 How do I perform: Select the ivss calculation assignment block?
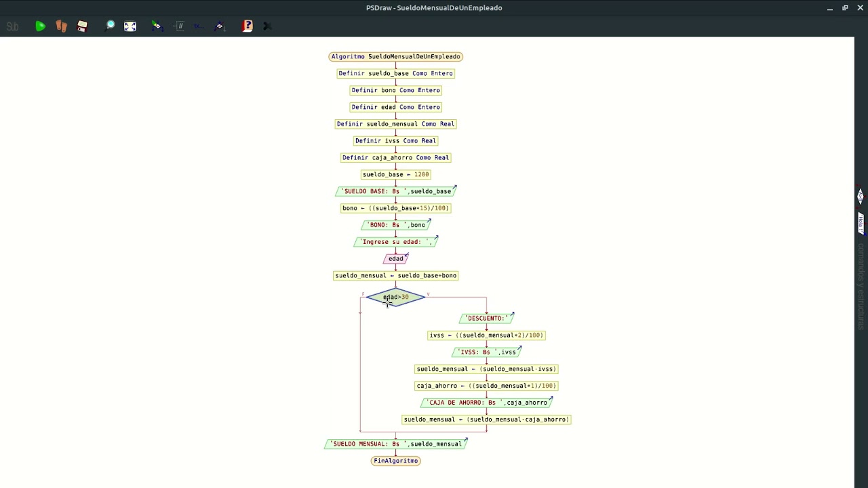point(486,335)
